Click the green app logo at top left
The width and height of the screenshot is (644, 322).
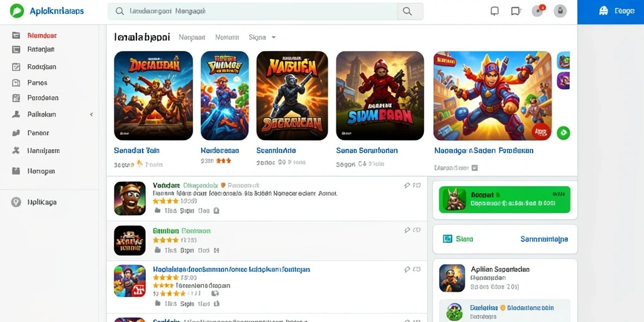[x=17, y=11]
